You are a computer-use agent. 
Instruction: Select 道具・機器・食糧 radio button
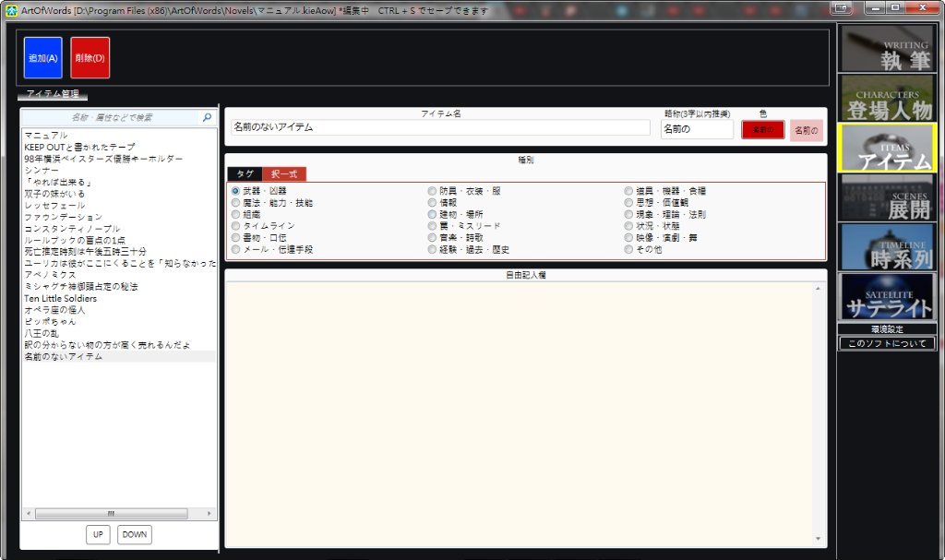point(628,191)
